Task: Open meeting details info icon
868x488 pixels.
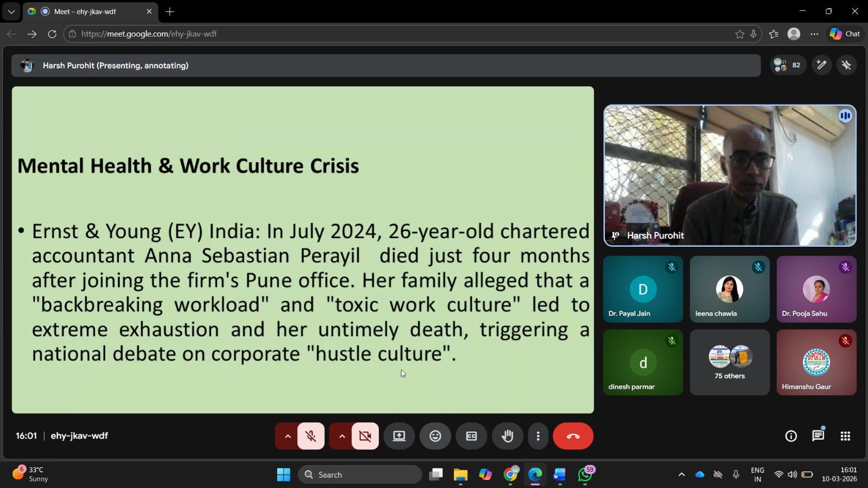Action: coord(791,436)
